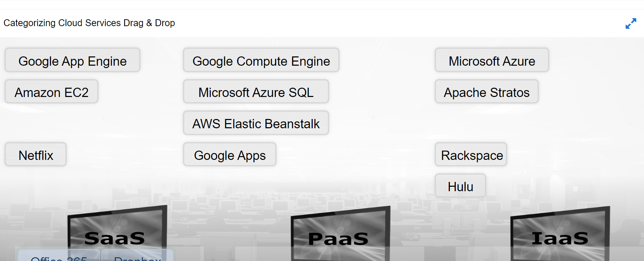Image resolution: width=644 pixels, height=261 pixels.
Task: Select the Apache Stratos tile
Action: [487, 92]
